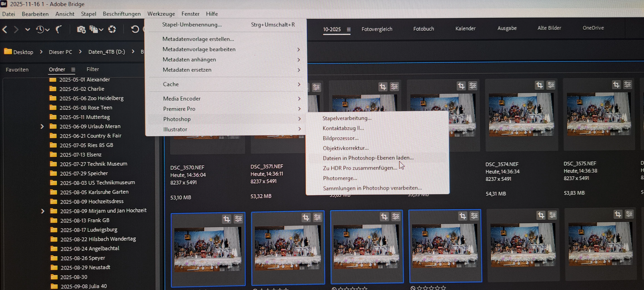Open 10-2025 workspace options menu icon

point(348,30)
